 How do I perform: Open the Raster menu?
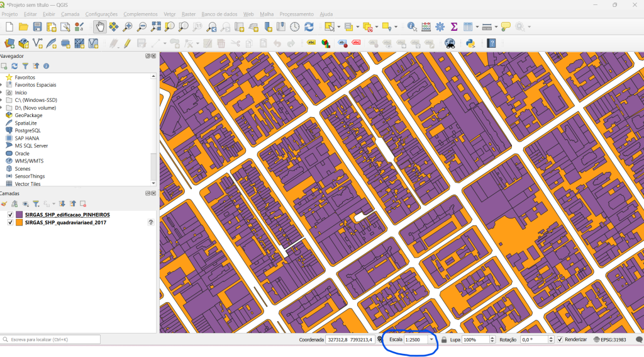[189, 14]
